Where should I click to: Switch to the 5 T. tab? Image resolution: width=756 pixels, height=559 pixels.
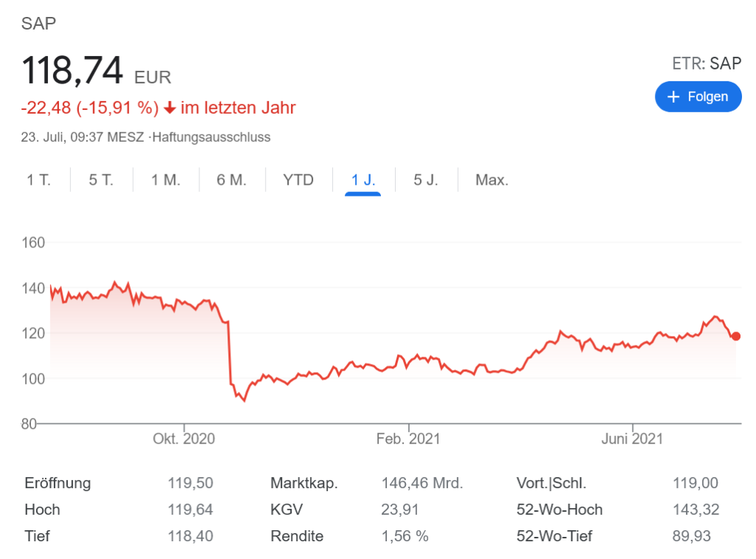pyautogui.click(x=101, y=179)
